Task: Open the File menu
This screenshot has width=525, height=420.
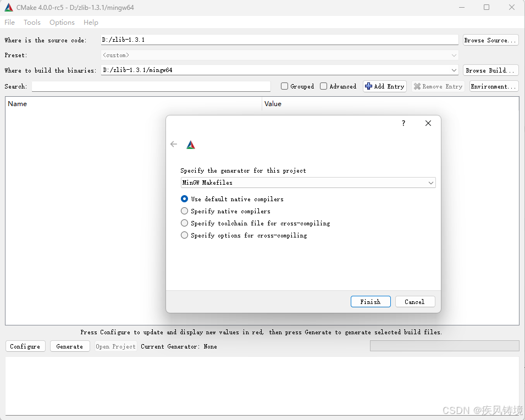Action: [10, 23]
